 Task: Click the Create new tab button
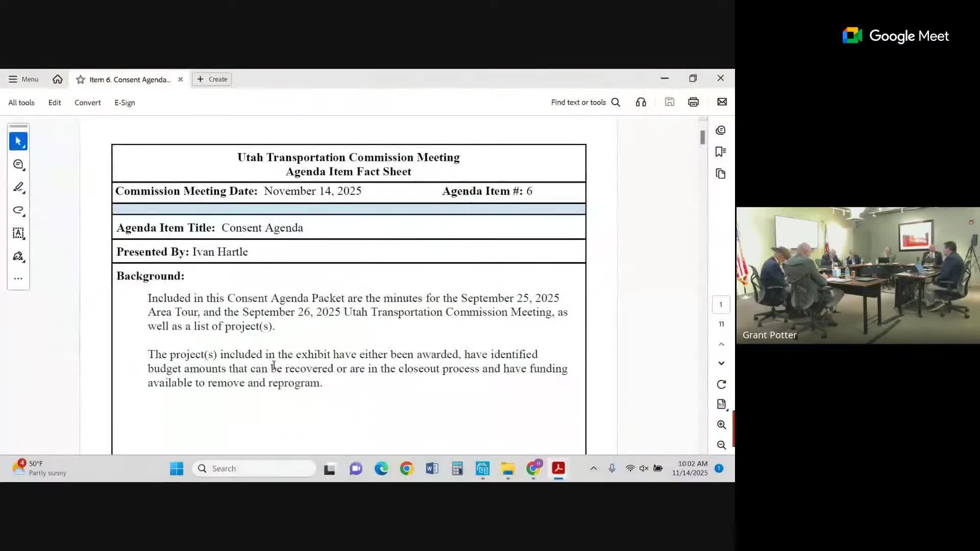point(212,79)
